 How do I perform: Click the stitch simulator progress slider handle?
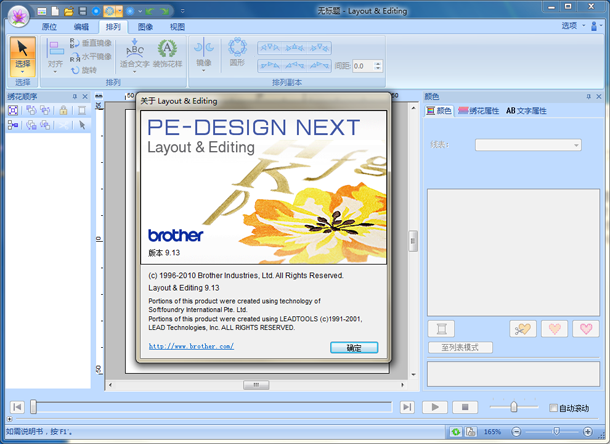(x=33, y=407)
